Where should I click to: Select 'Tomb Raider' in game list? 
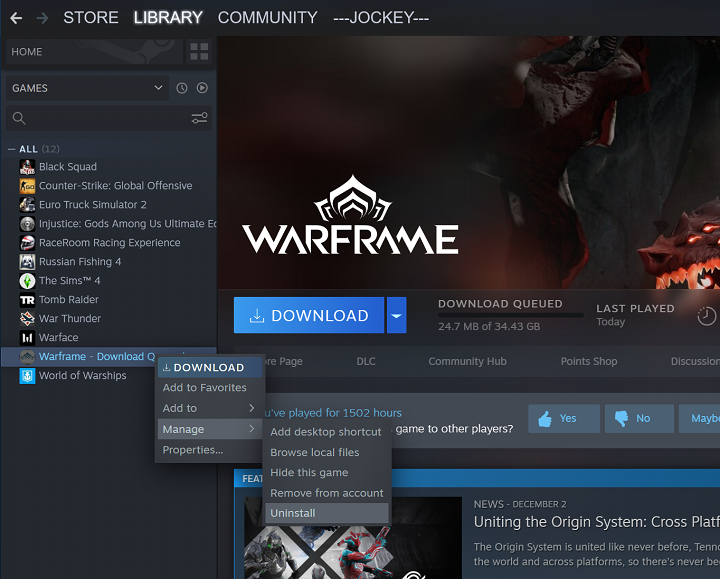[69, 300]
